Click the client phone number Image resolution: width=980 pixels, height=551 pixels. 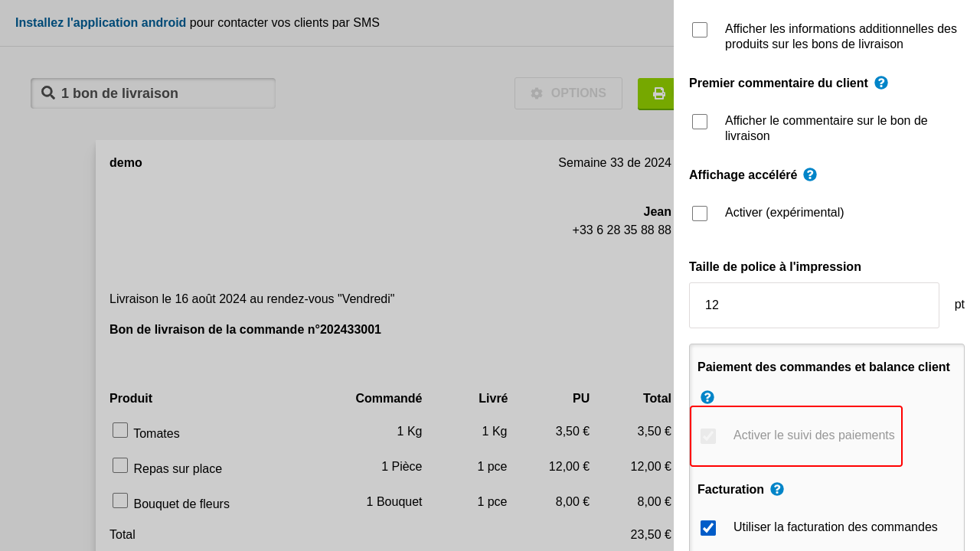click(621, 230)
